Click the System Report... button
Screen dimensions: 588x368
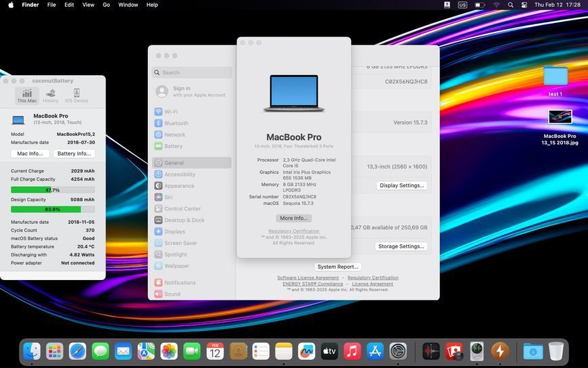click(337, 267)
